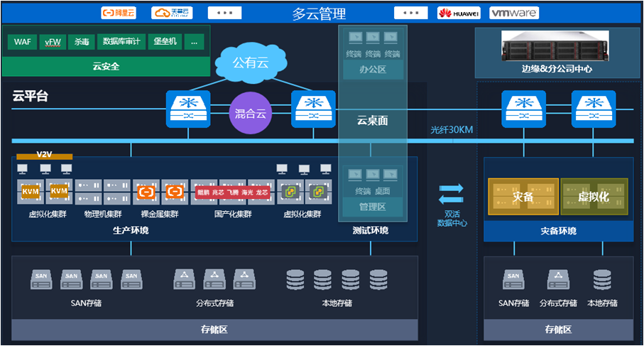The height and width of the screenshot is (346, 644).
Task: Open the 数据库审计 module
Action: (121, 42)
